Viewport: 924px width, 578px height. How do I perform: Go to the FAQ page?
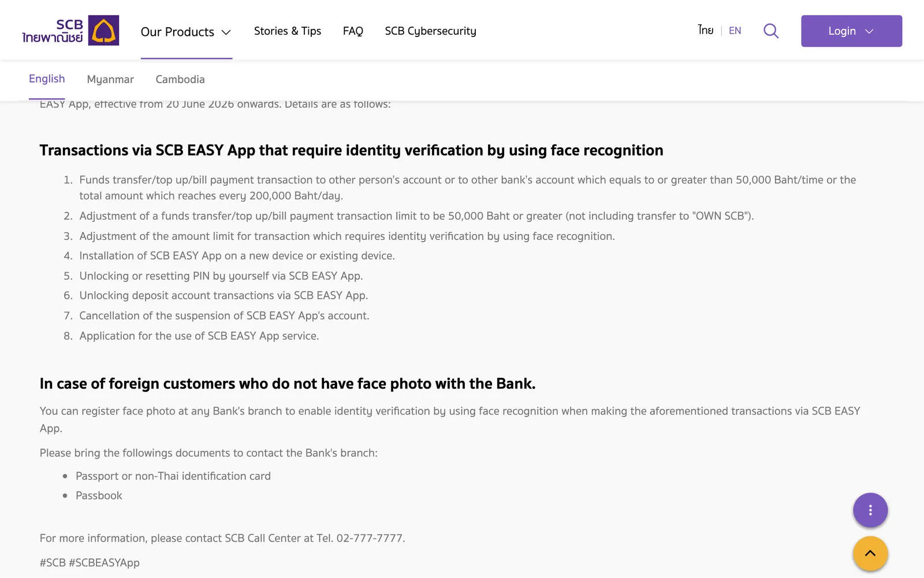[x=353, y=31]
